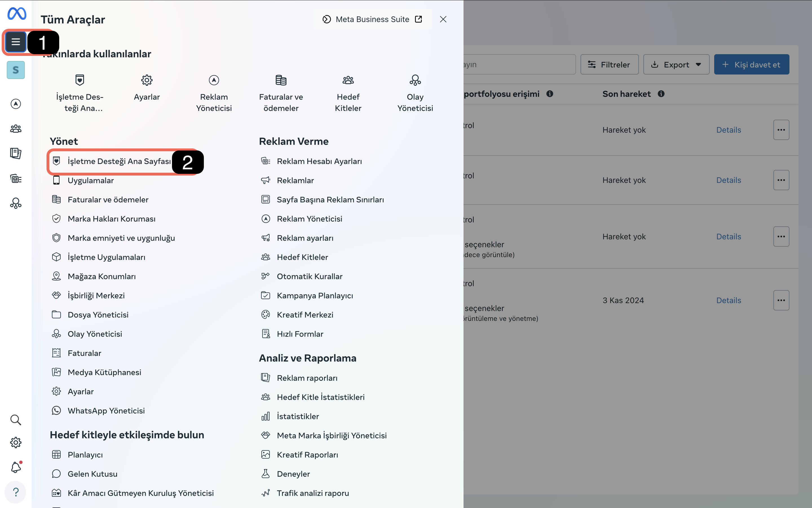Open Faturalar ve ödemeler in Yönet list
Image resolution: width=812 pixels, height=508 pixels.
click(101, 200)
